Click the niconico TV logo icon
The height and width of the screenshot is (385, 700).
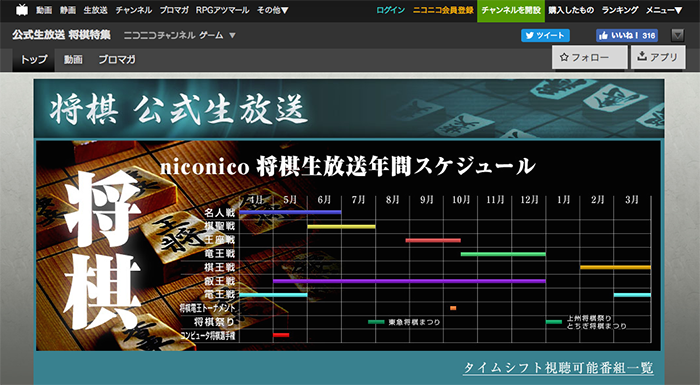(22, 10)
